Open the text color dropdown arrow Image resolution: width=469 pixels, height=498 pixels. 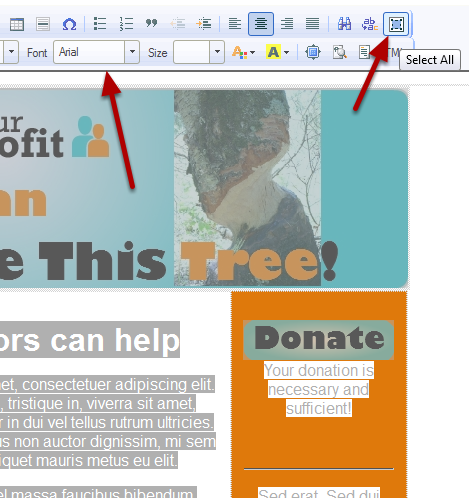(x=252, y=52)
